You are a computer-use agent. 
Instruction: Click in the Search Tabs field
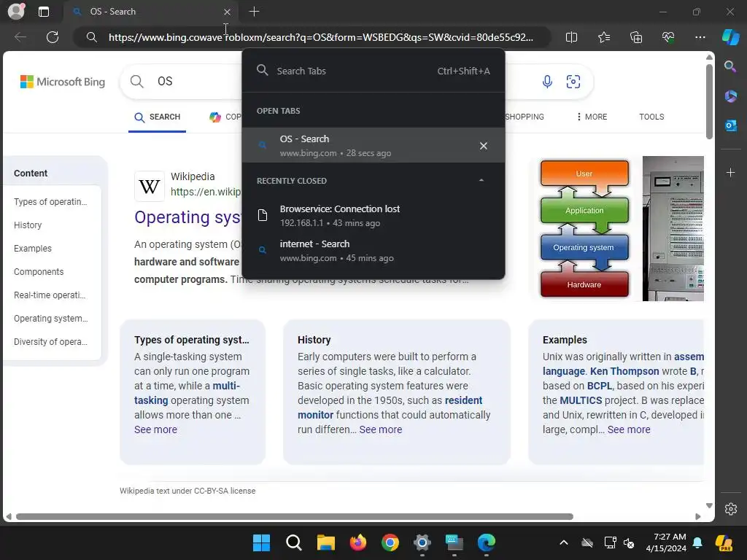(x=373, y=71)
